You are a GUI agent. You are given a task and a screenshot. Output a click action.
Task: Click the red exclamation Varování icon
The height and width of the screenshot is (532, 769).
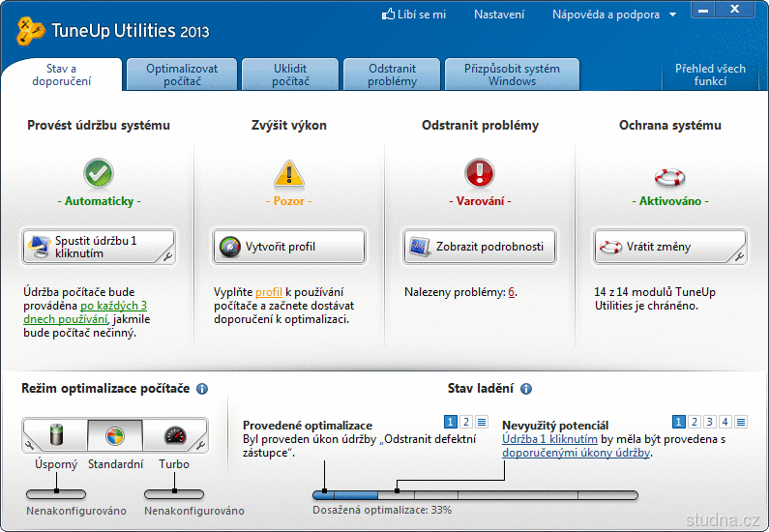point(479,172)
